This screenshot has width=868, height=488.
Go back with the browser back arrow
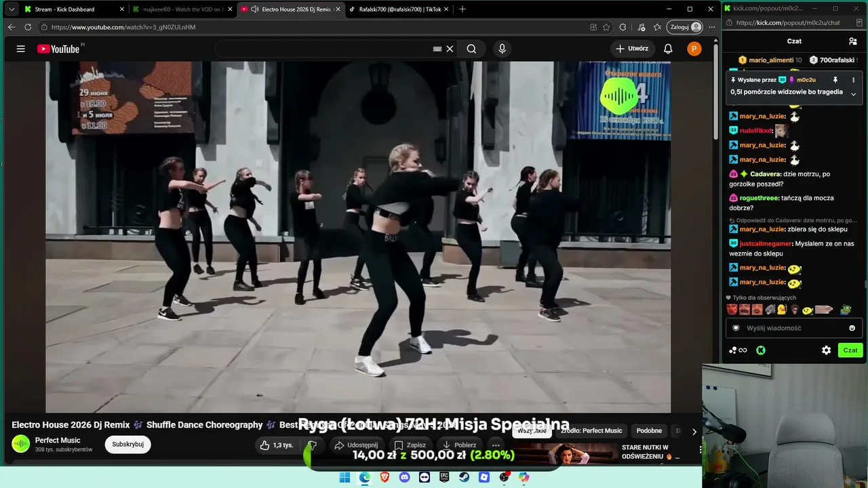pos(12,27)
